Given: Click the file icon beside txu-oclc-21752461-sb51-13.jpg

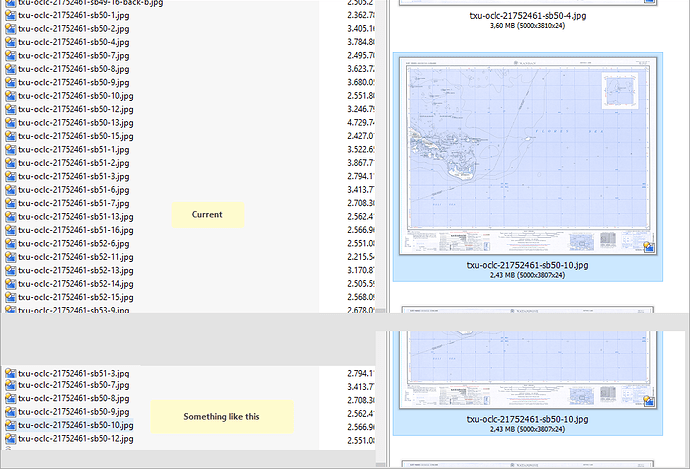Looking at the screenshot, I should (x=11, y=217).
